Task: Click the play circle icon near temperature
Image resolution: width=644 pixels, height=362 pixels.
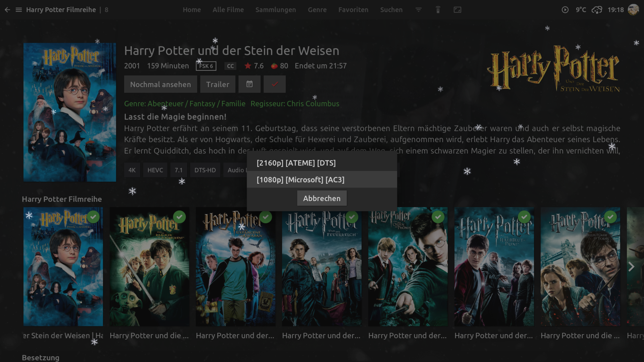Action: tap(565, 10)
